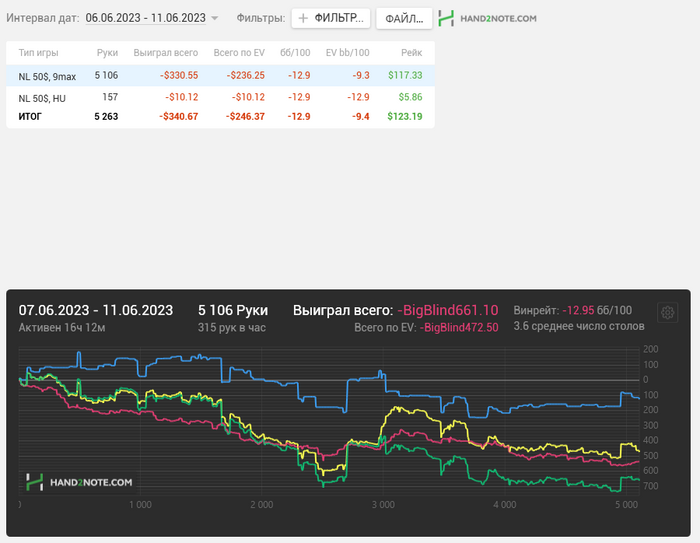
Task: Sort table by Тип игры column
Action: click(38, 53)
